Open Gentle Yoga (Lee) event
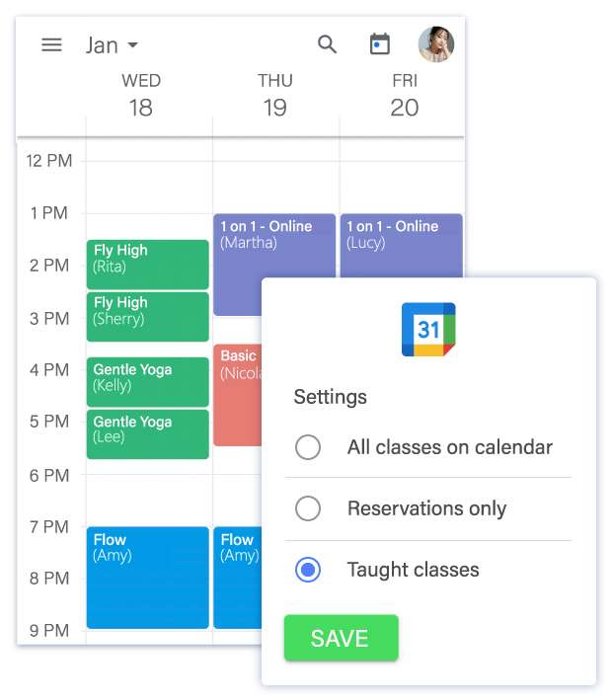The width and height of the screenshot is (612, 700). [148, 434]
